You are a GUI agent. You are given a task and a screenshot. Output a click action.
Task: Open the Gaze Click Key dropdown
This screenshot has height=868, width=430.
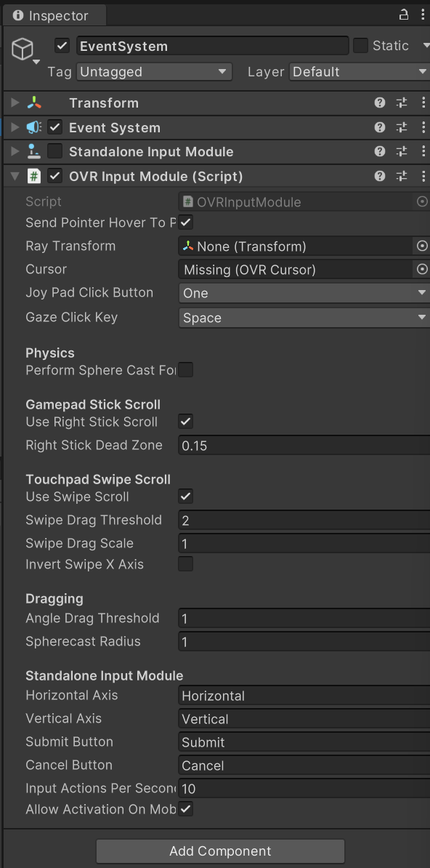point(303,318)
